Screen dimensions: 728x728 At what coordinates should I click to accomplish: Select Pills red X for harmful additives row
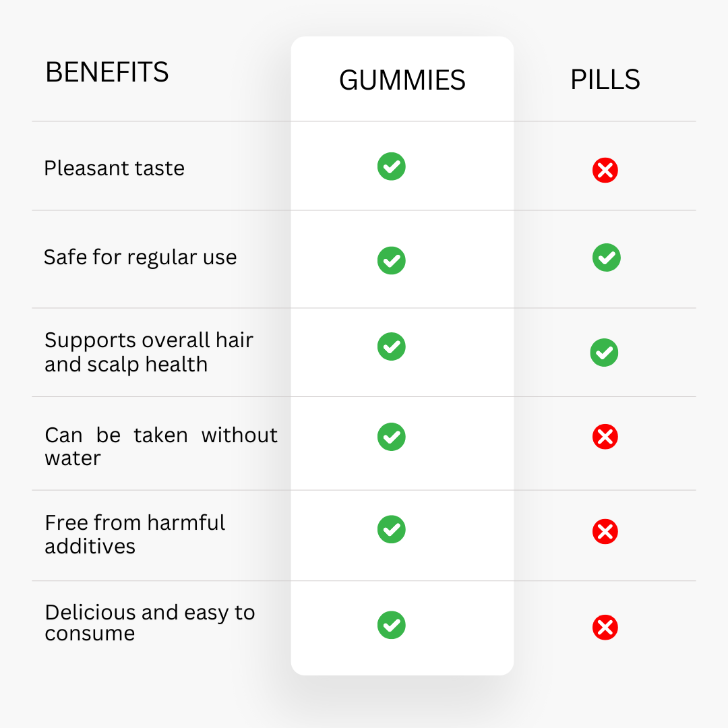(605, 532)
